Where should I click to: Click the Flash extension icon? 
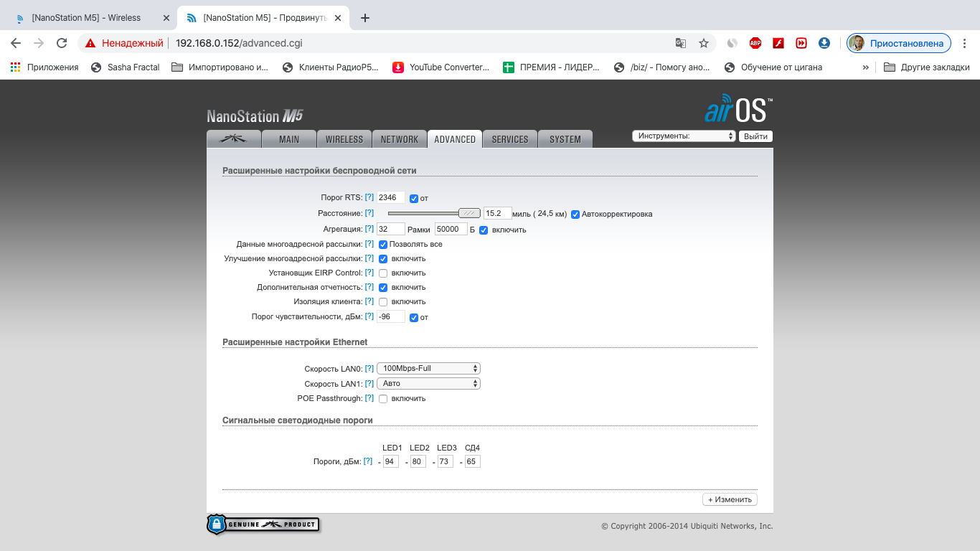[778, 43]
